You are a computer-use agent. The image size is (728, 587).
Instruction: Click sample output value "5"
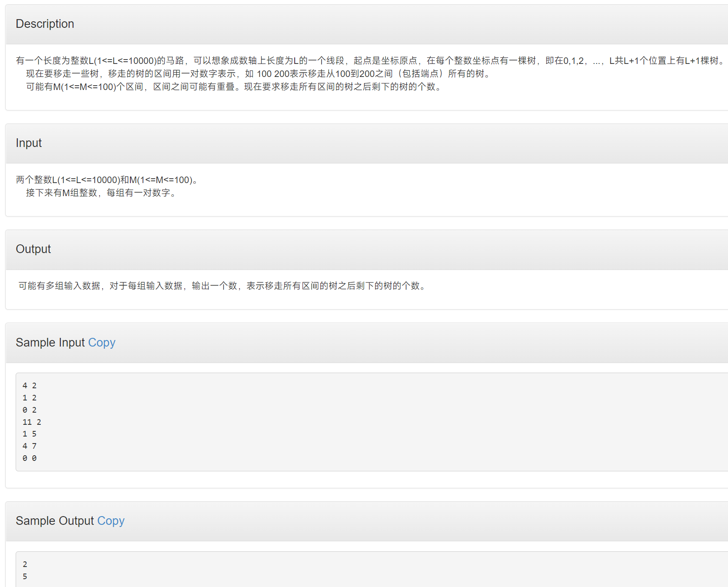25,577
